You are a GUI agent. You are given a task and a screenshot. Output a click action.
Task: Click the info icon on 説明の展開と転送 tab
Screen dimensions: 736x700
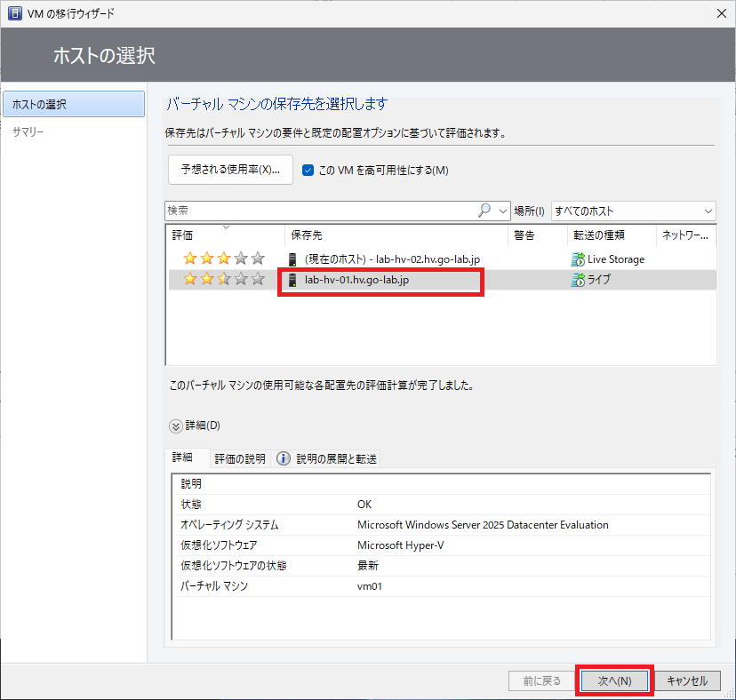point(283,458)
